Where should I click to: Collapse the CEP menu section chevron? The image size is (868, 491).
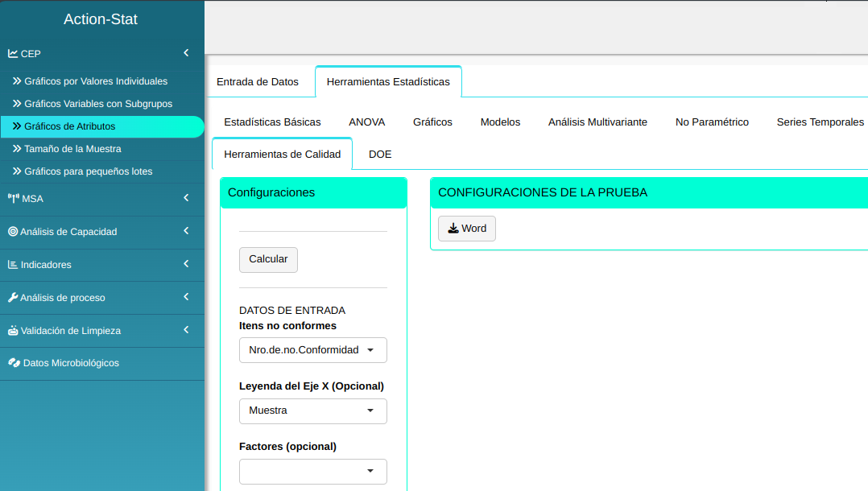(x=186, y=53)
